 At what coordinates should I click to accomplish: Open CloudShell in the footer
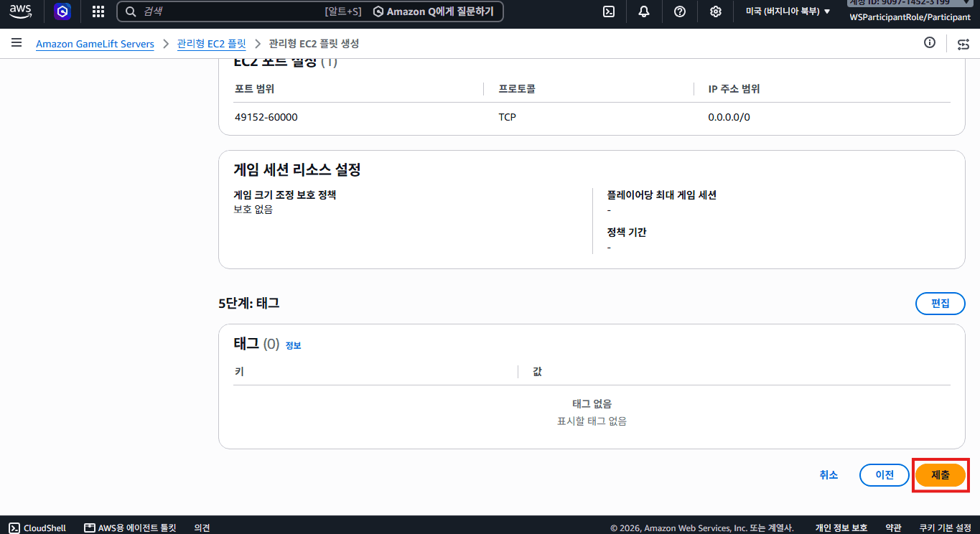point(37,528)
